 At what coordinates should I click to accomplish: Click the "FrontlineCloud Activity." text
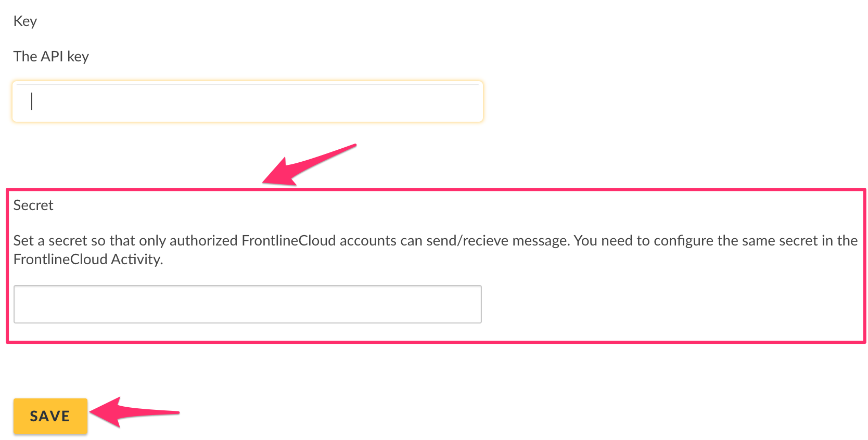pos(88,260)
